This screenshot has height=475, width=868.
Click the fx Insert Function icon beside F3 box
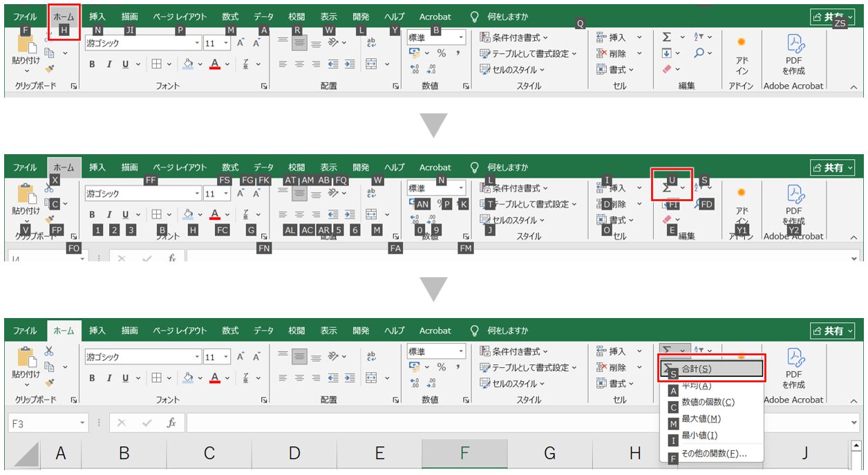[172, 422]
